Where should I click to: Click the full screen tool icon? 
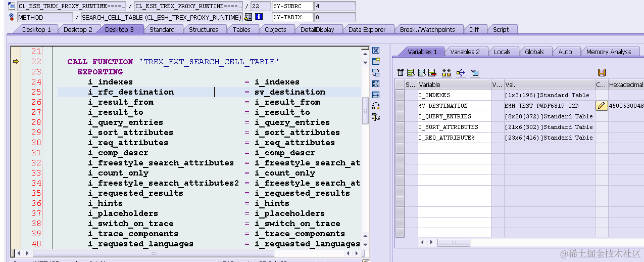pos(375,84)
